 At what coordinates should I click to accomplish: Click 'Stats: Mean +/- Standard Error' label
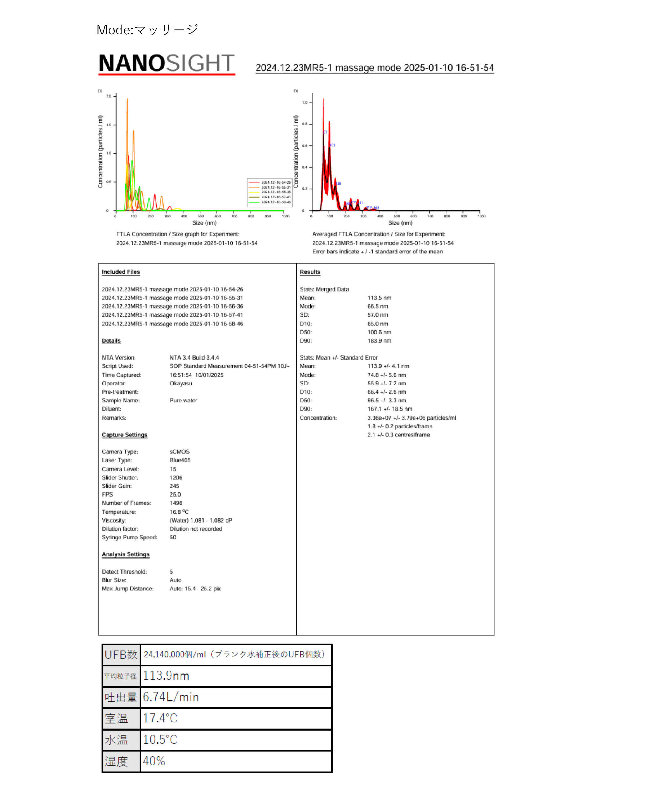338,357
